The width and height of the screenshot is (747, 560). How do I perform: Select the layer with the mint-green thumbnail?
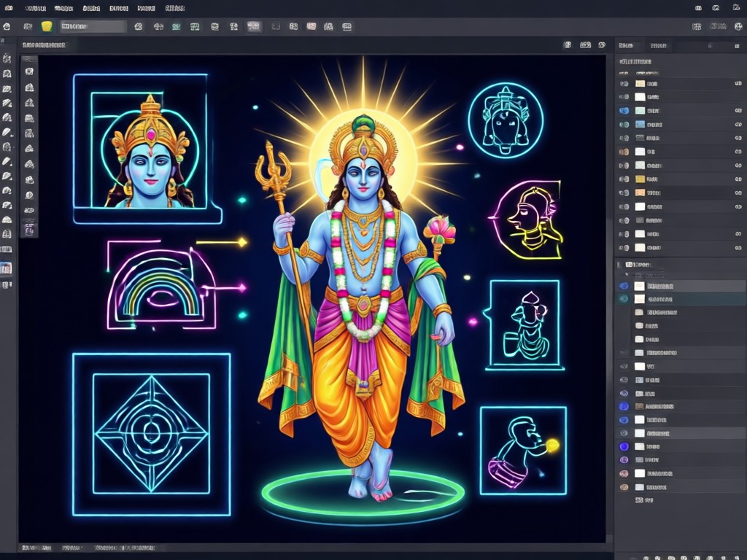tap(679, 111)
